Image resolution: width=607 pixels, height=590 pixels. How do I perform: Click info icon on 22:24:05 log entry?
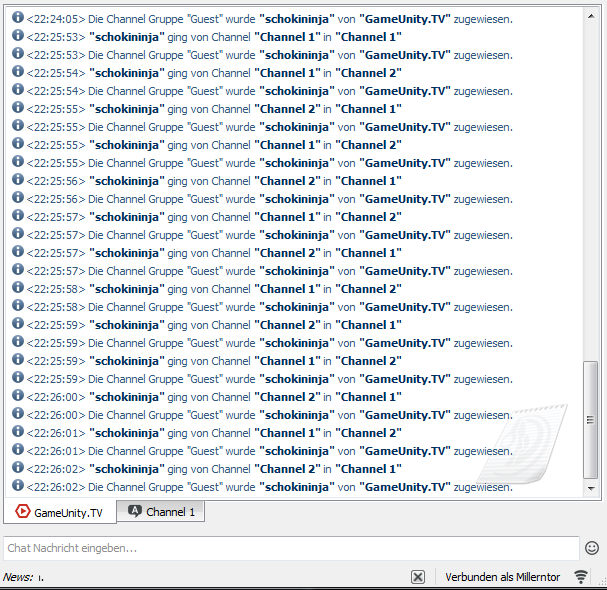(17, 18)
